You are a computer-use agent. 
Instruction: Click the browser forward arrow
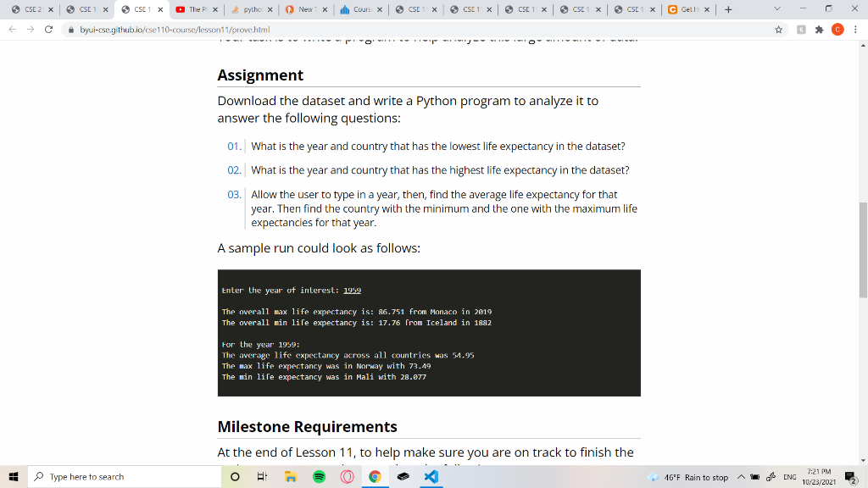click(31, 30)
